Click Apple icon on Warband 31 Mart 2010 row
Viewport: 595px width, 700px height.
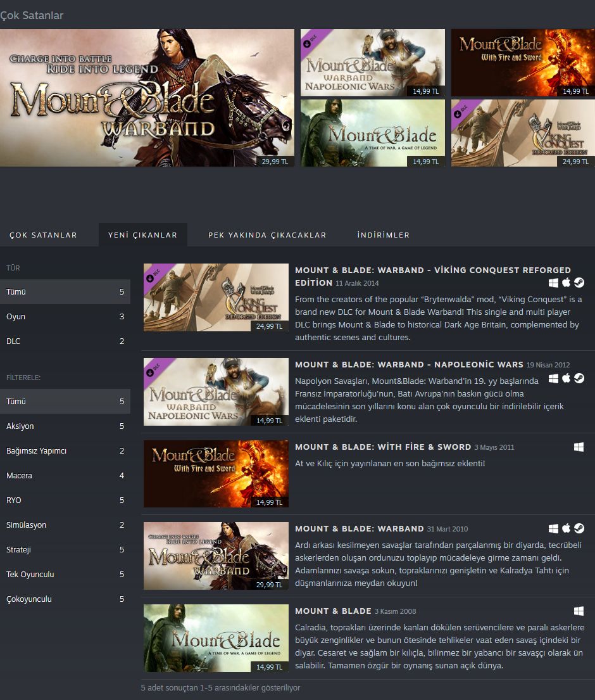[x=566, y=528]
